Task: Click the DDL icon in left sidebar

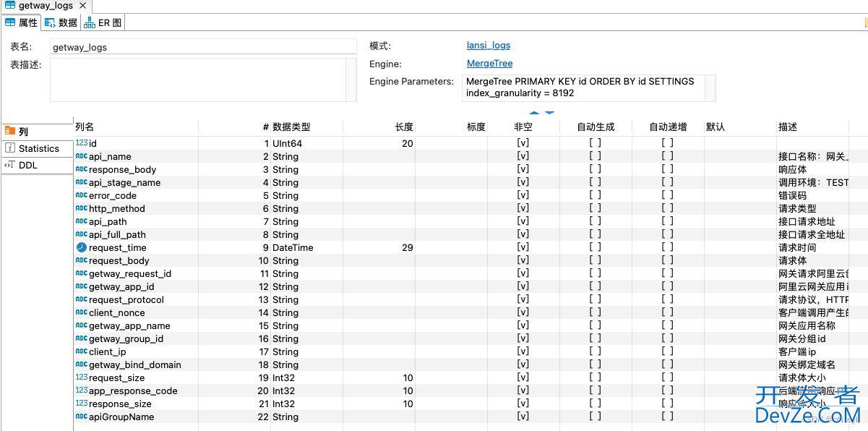Action: tap(9, 165)
